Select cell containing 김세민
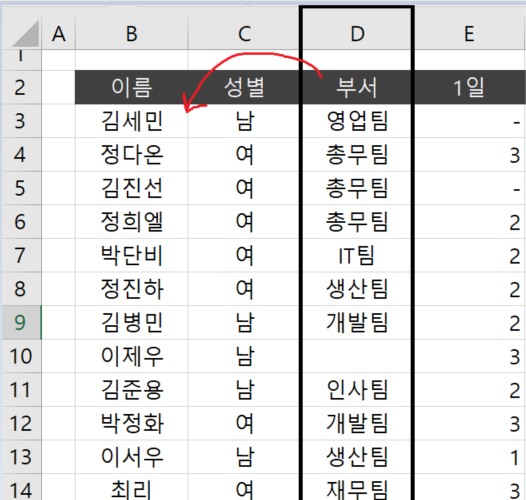This screenshot has height=500, width=526. pos(132,121)
